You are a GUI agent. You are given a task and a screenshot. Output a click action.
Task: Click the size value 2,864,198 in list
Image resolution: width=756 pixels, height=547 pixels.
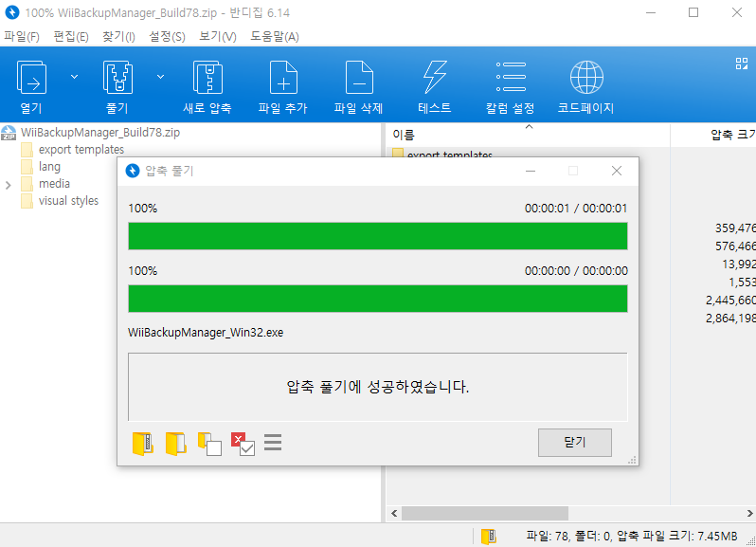point(730,318)
